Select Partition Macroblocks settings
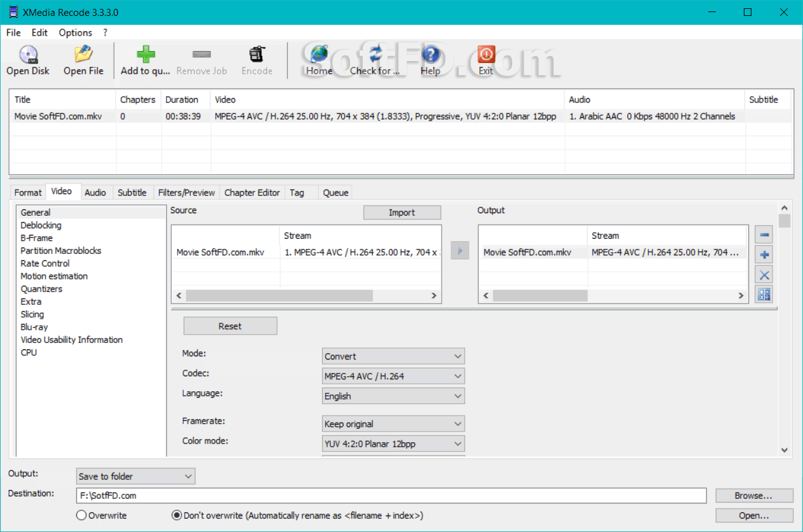The image size is (803, 532). pyautogui.click(x=60, y=251)
